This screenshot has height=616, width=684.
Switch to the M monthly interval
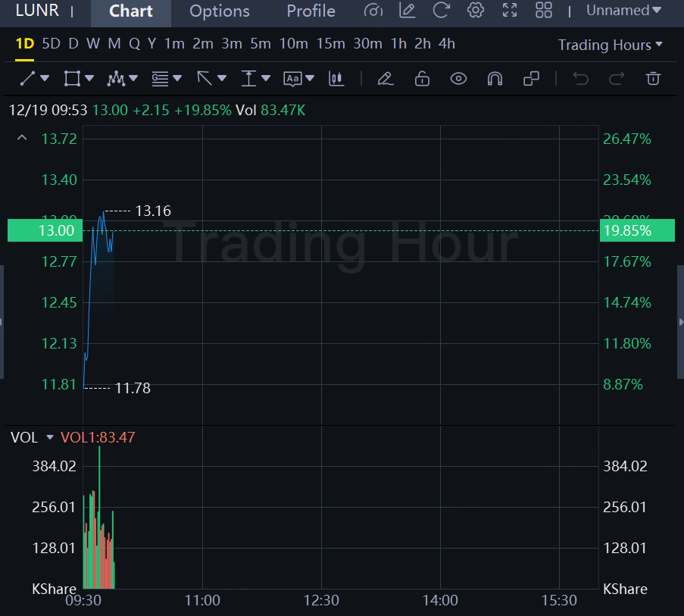(114, 44)
